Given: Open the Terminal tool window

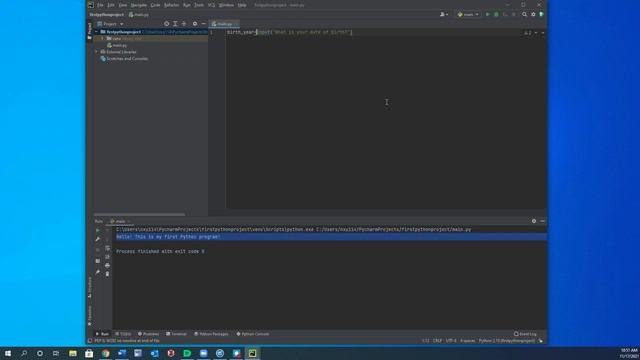Looking at the screenshot, I should pos(176,334).
